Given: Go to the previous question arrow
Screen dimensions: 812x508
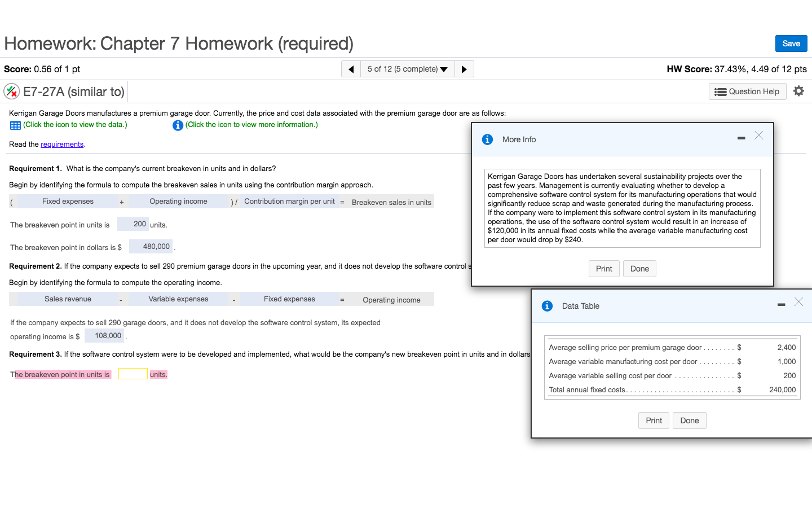Looking at the screenshot, I should point(351,69).
